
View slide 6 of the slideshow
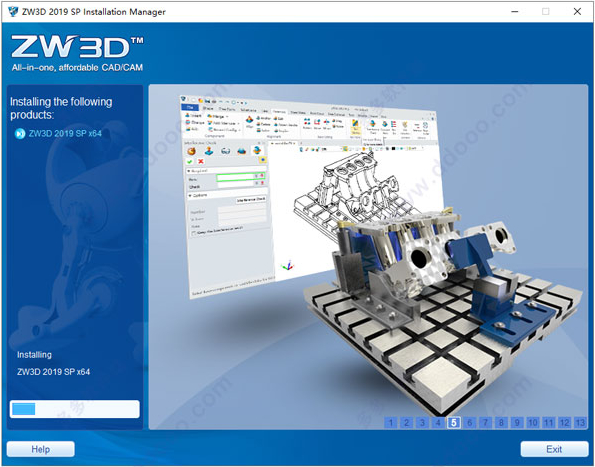(x=470, y=423)
